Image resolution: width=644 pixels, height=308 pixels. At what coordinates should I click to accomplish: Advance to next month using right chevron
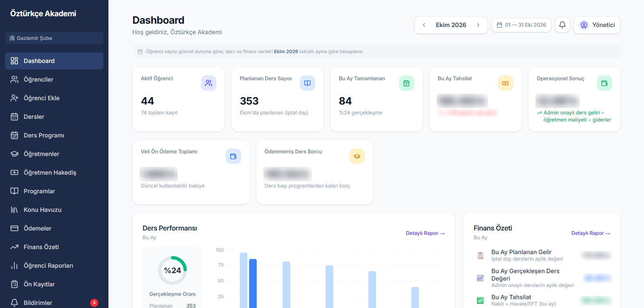pyautogui.click(x=478, y=25)
